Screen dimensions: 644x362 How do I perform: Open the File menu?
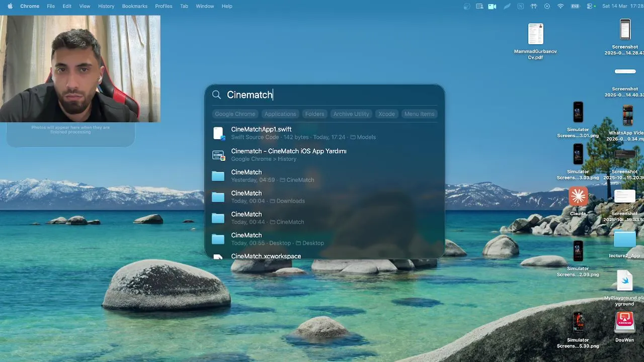click(x=51, y=6)
